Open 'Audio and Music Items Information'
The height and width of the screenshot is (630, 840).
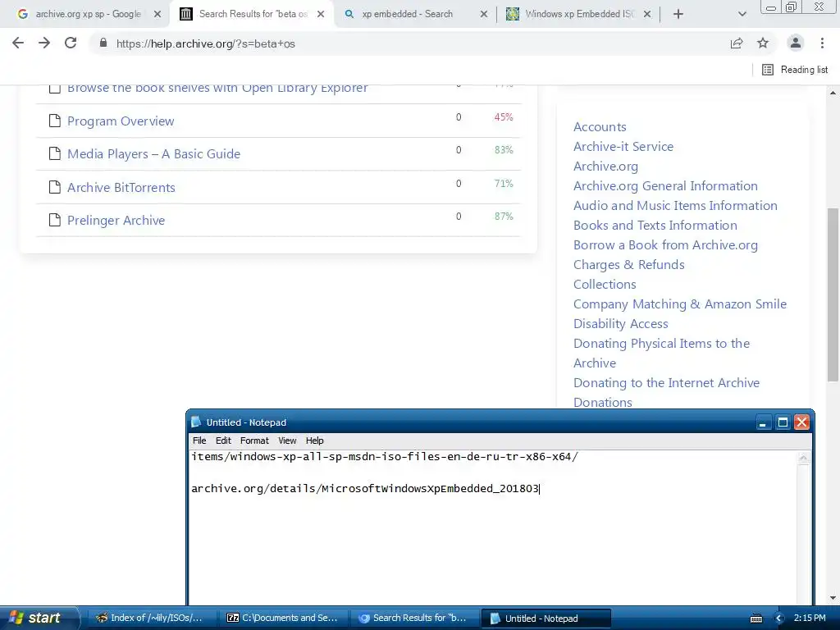click(x=675, y=205)
